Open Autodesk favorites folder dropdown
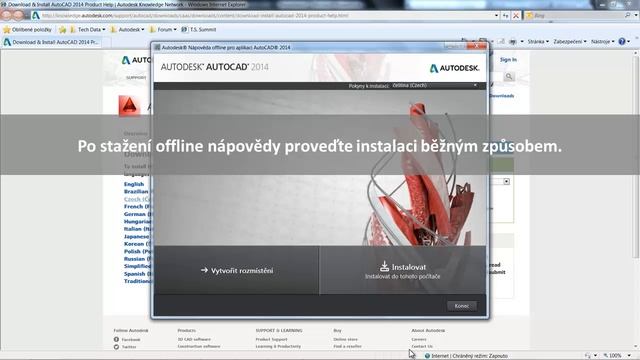The width and height of the screenshot is (640, 360). 128,29
